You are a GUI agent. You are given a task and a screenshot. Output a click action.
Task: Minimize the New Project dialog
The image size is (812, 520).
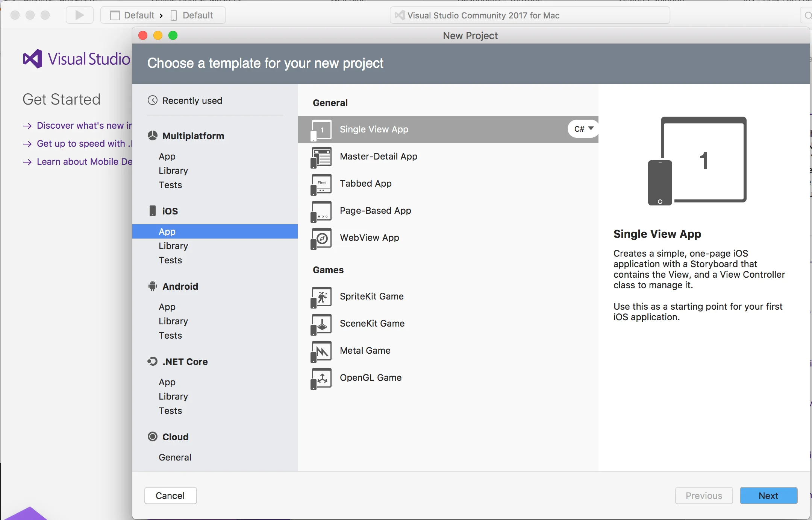pos(158,35)
